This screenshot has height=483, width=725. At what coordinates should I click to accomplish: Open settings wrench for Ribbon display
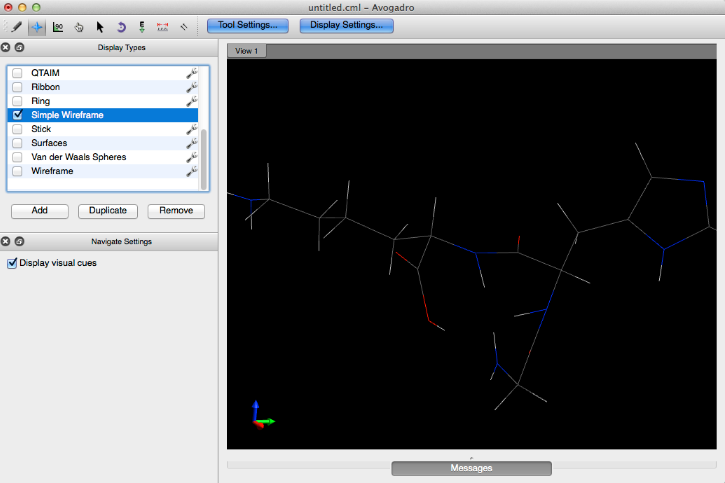coord(191,87)
